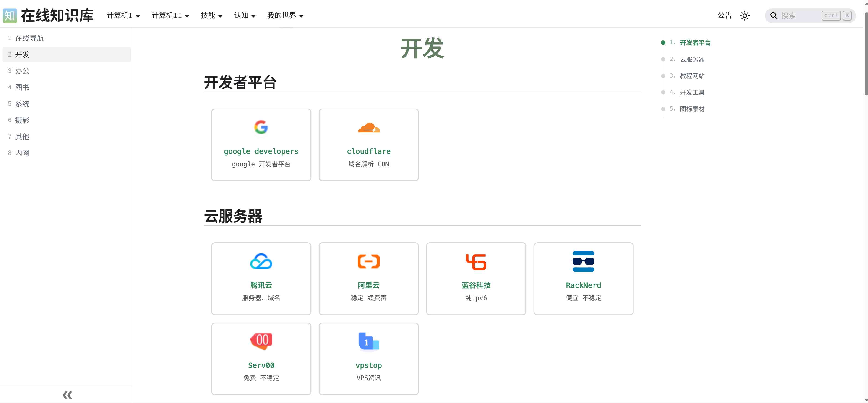Image resolution: width=868 pixels, height=403 pixels.
Task: Select 图书 in the sidebar
Action: (x=67, y=87)
